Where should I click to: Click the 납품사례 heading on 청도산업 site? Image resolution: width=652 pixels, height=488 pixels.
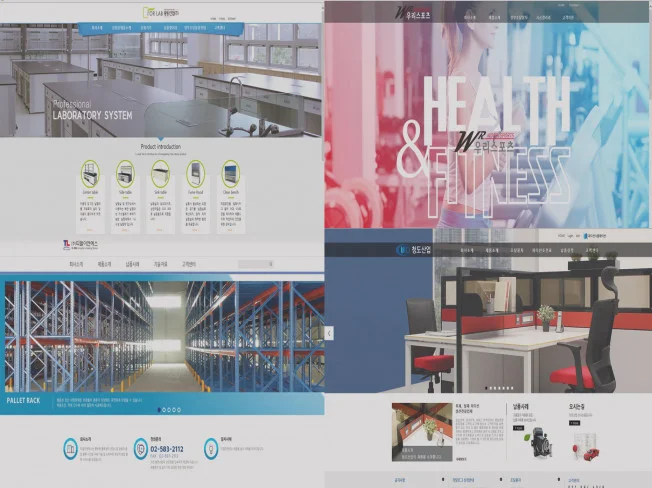(520, 407)
